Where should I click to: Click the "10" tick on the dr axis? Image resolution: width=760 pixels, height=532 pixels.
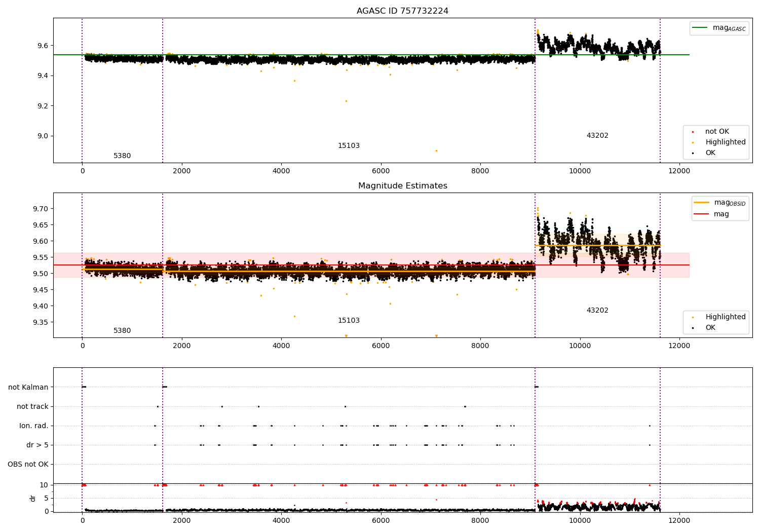45,485
